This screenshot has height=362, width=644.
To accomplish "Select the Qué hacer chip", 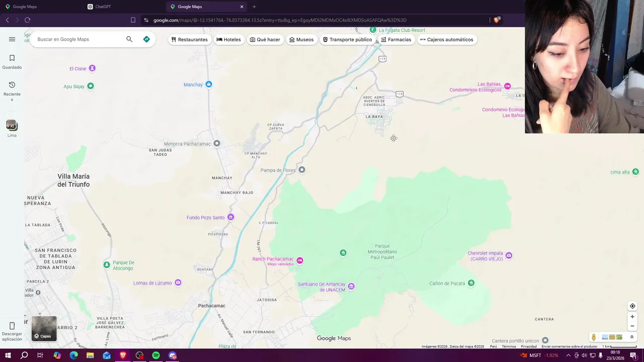I will [x=265, y=40].
